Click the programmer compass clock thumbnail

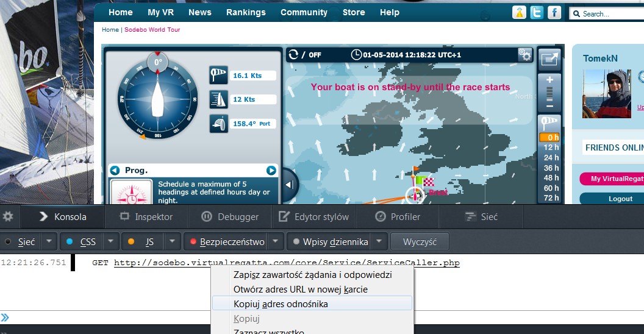pyautogui.click(x=132, y=192)
